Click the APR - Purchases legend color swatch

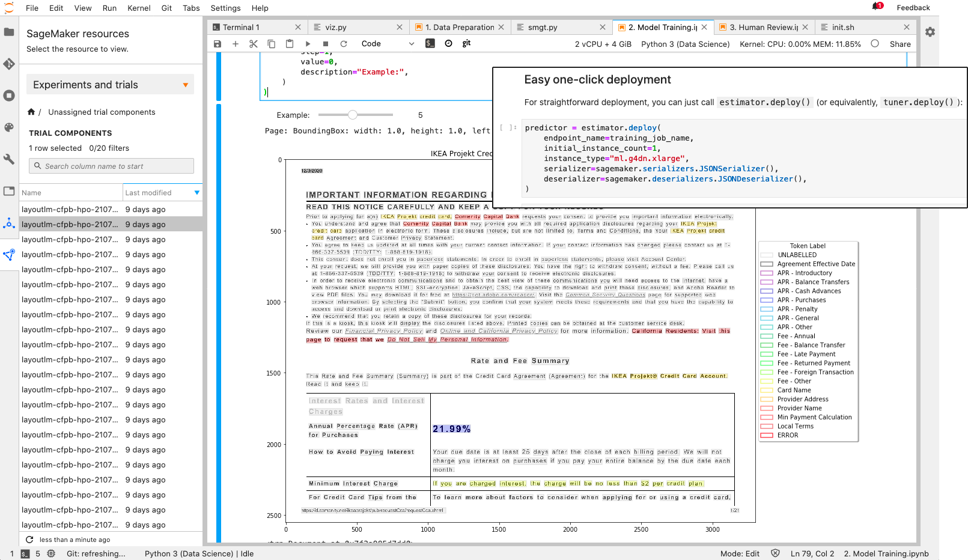point(767,300)
